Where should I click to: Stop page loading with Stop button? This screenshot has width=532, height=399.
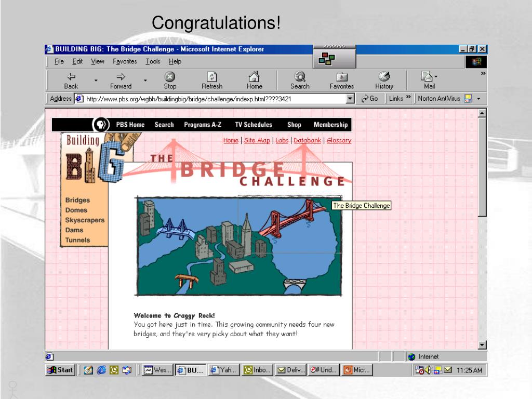[170, 81]
